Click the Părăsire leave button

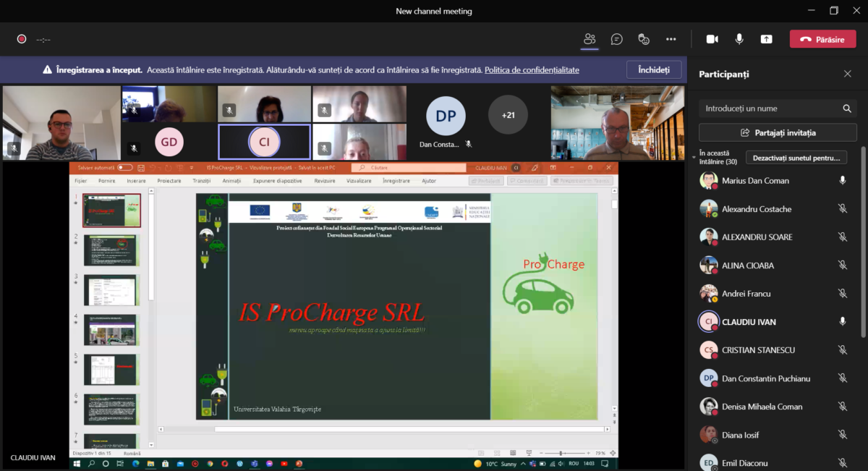tap(822, 39)
